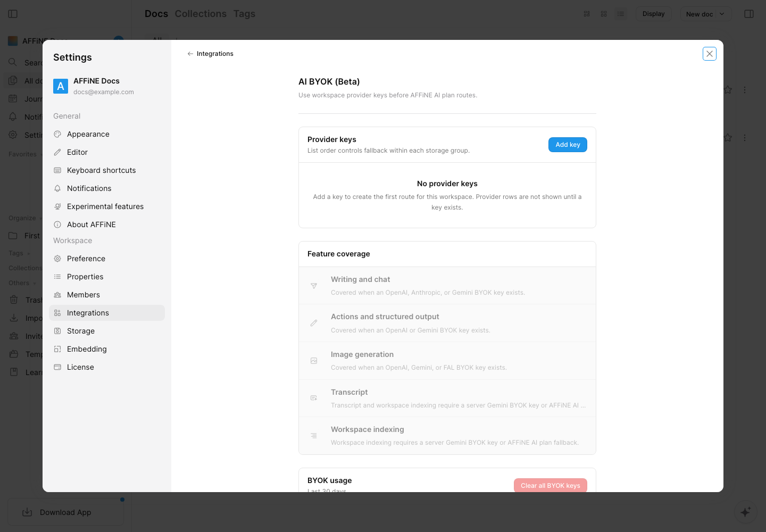
Task: Click the Add key button
Action: coord(568,145)
